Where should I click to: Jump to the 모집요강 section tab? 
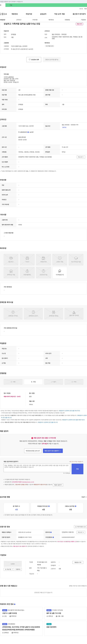click(x=3, y=20)
